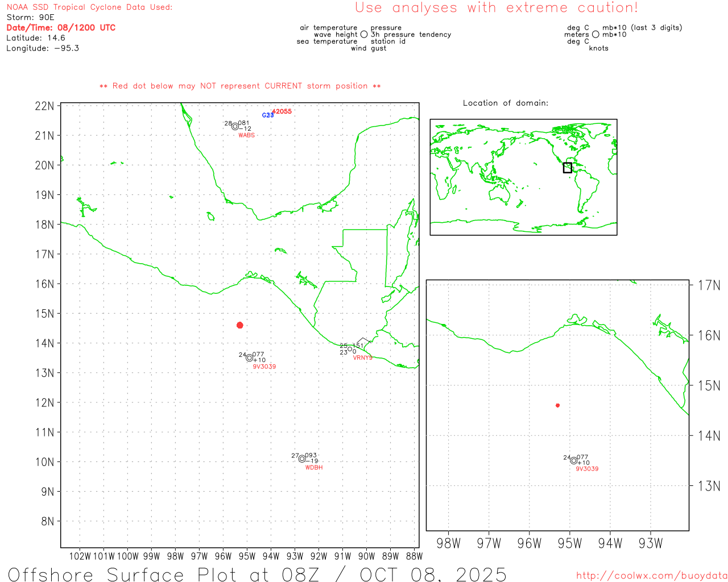Select the 9V3039 station circle on the inset map
The image size is (728, 582).
pyautogui.click(x=574, y=461)
